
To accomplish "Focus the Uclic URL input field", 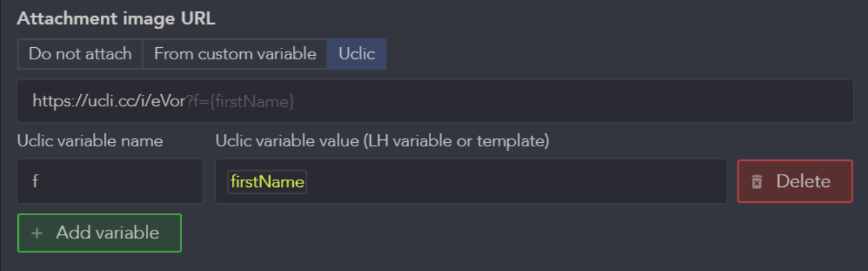I will pos(435,101).
